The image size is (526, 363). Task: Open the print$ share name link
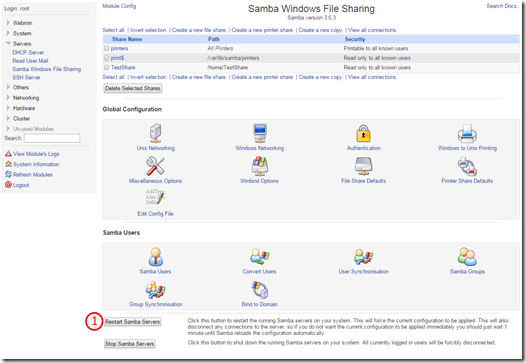117,58
